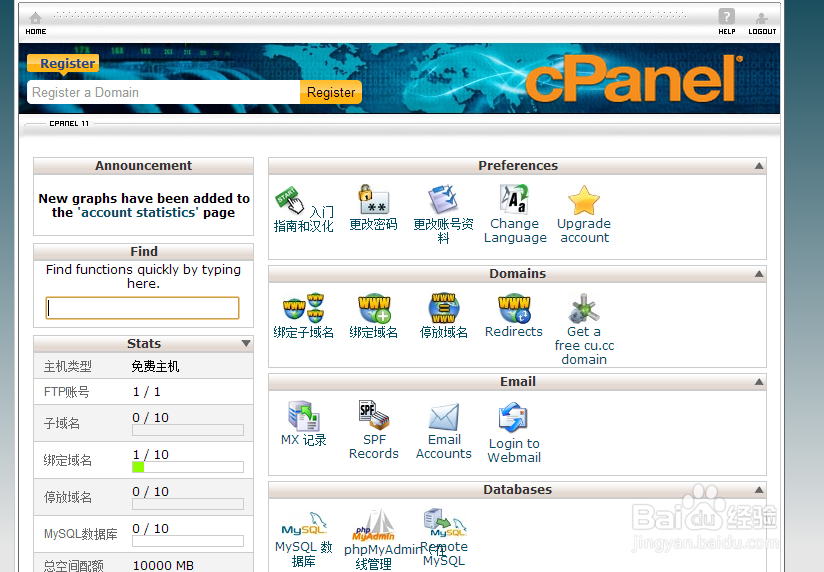Click the Redirects text link
824x572 pixels.
click(x=513, y=332)
